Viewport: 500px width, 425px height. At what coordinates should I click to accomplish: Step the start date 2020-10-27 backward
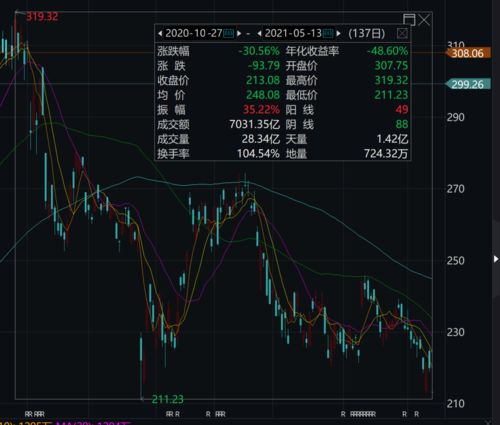(x=160, y=33)
